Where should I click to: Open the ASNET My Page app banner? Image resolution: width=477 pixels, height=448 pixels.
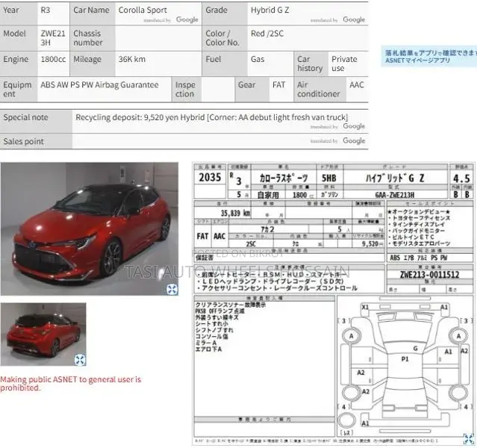(429, 56)
